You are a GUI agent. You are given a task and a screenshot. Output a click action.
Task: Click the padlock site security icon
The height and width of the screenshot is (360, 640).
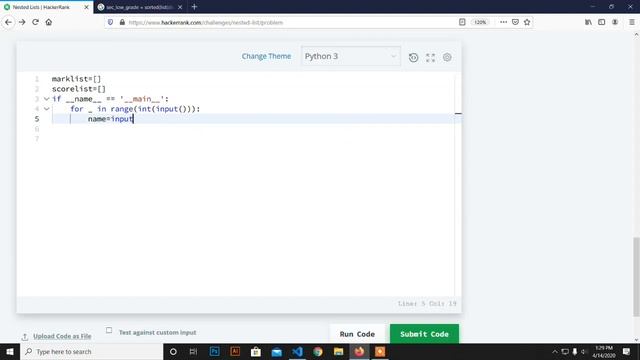(122, 22)
